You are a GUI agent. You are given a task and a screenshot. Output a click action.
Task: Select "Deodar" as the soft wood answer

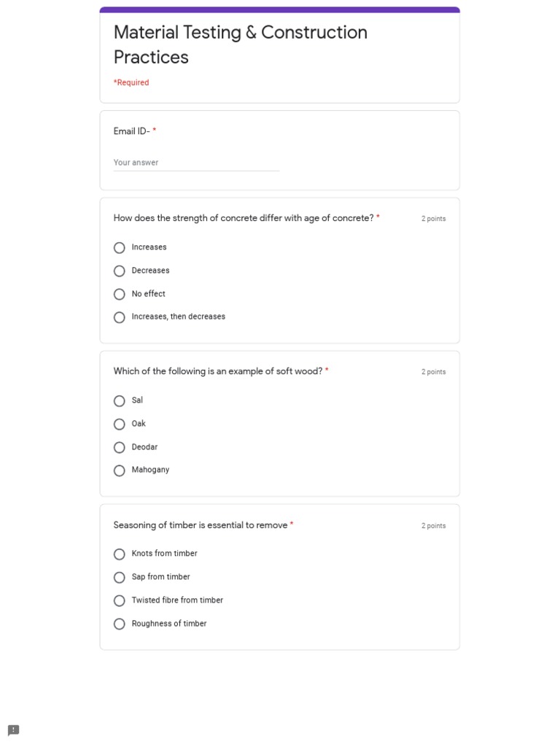[x=120, y=448]
